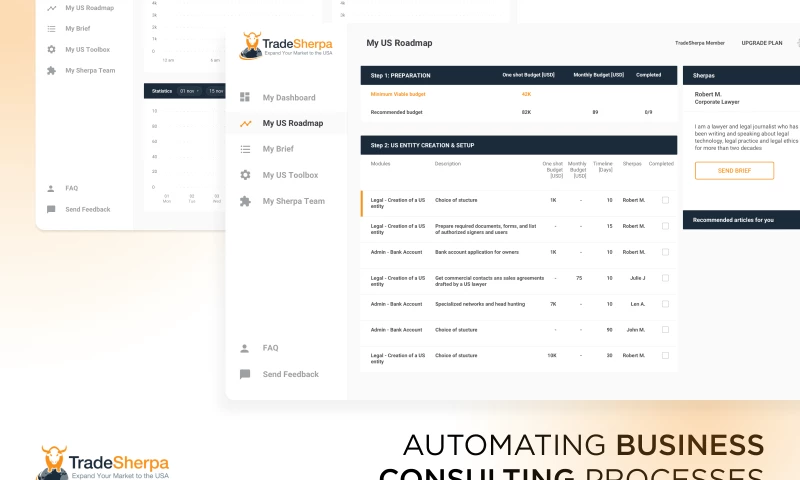800x480 pixels.
Task: Click the Specialized networks and head hunting description
Action: [x=480, y=304]
